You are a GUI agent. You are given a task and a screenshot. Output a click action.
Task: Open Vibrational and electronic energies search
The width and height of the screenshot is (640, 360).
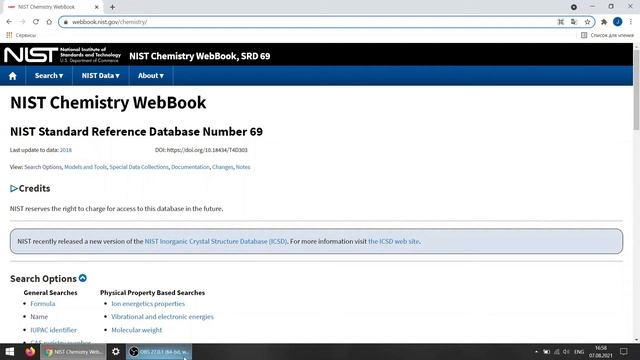(x=162, y=317)
